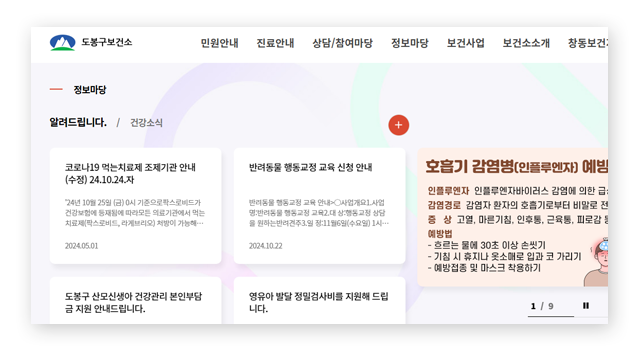Click the 1 / 9 slide counter
Image resolution: width=640 pixels, height=362 pixels.
pos(542,306)
